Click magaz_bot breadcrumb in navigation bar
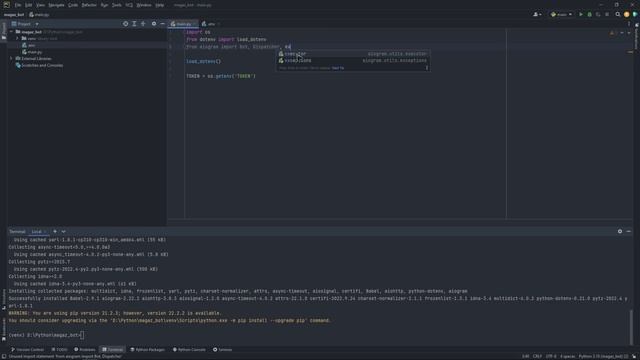 [14, 15]
